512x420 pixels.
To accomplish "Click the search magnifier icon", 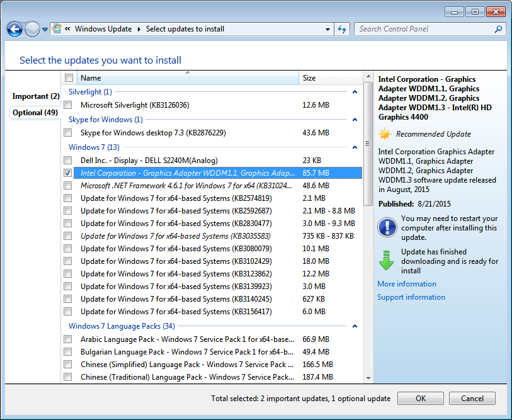I will coord(498,29).
